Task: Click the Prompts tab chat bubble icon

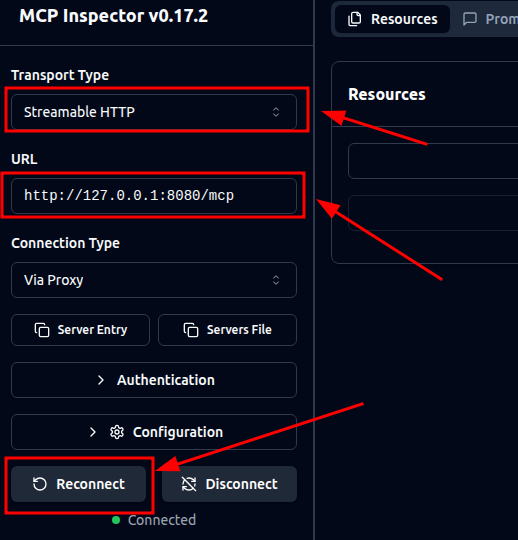Action: 470,19
